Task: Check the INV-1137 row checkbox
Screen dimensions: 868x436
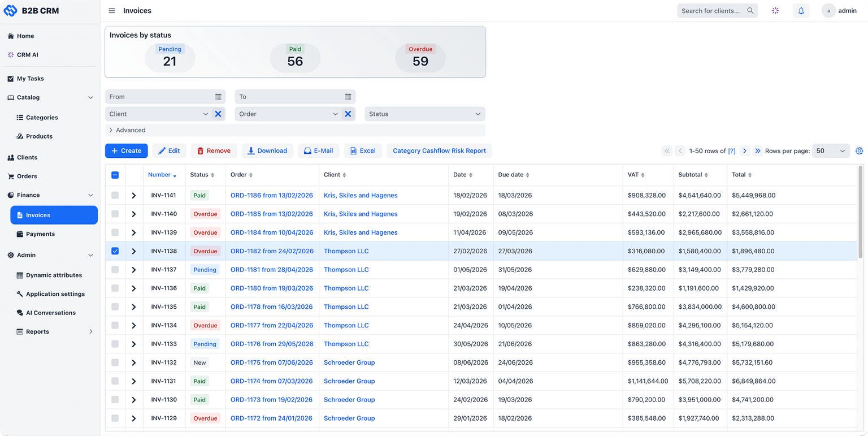Action: tap(115, 270)
